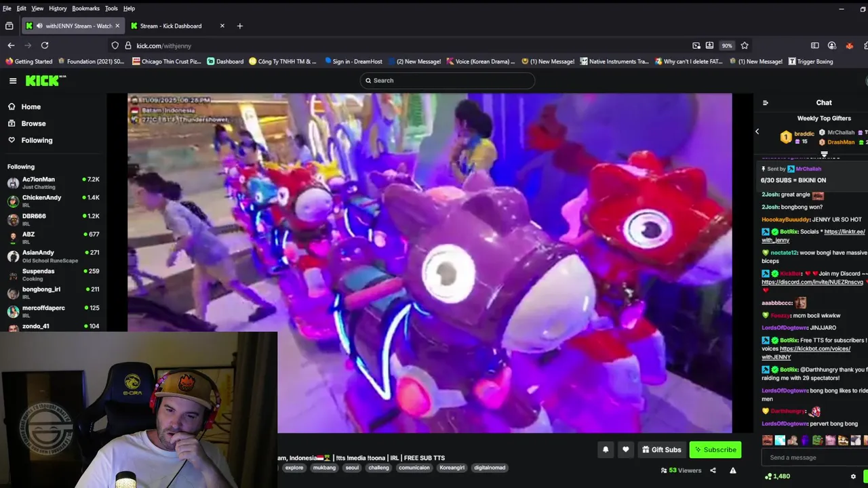868x488 pixels.
Task: Reset the 90% zoom level
Action: pyautogui.click(x=727, y=45)
